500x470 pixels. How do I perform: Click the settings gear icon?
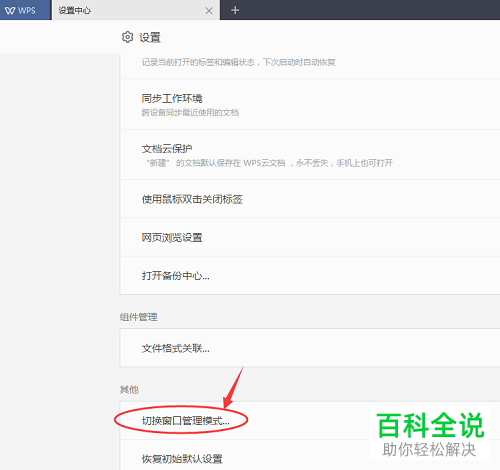[127, 37]
